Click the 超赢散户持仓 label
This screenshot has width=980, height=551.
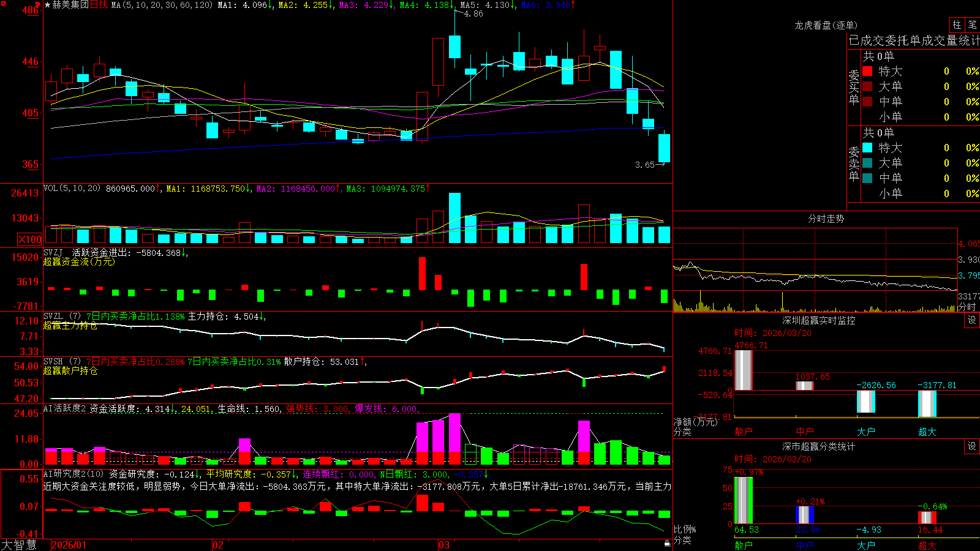tap(70, 370)
